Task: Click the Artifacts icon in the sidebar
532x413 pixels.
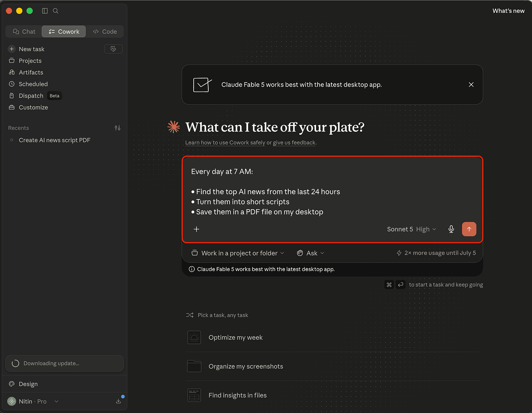Action: 12,72
